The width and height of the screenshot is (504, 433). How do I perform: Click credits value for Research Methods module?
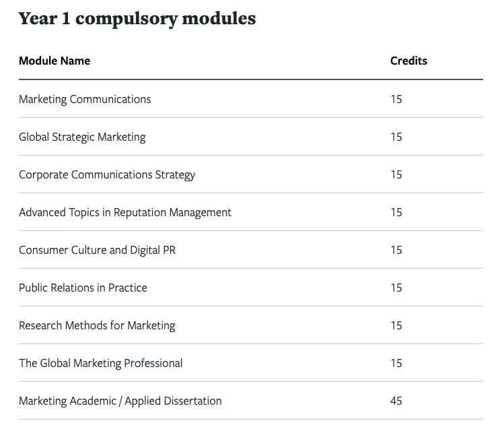click(x=396, y=325)
